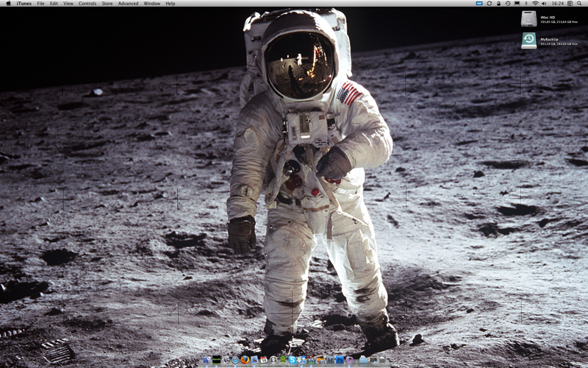Open the Help menu

coord(171,4)
